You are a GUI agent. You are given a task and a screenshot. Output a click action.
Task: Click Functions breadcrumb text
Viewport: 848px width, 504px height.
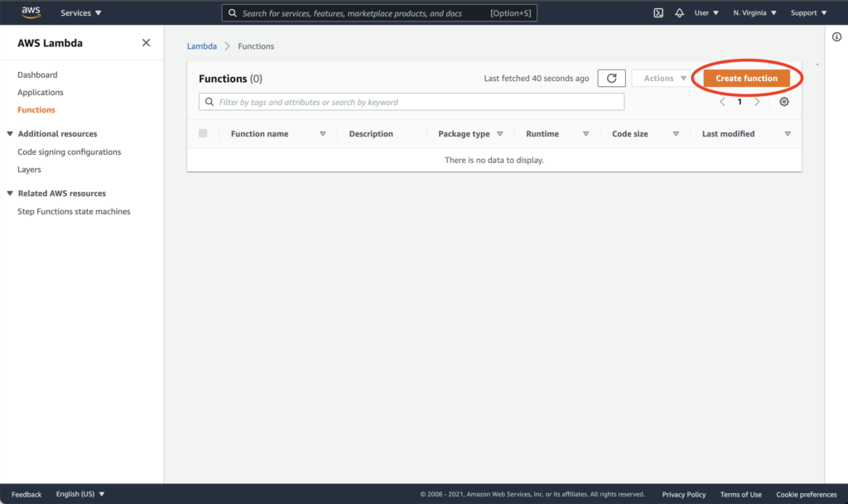(256, 46)
